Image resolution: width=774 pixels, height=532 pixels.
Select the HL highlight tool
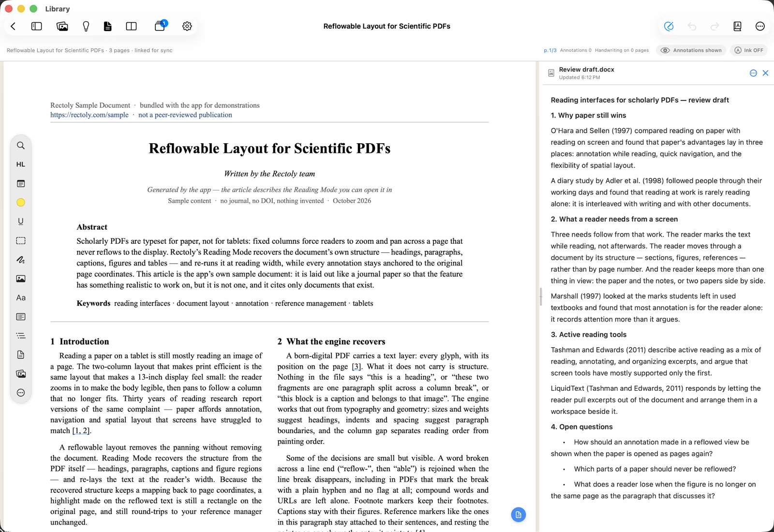tap(21, 164)
